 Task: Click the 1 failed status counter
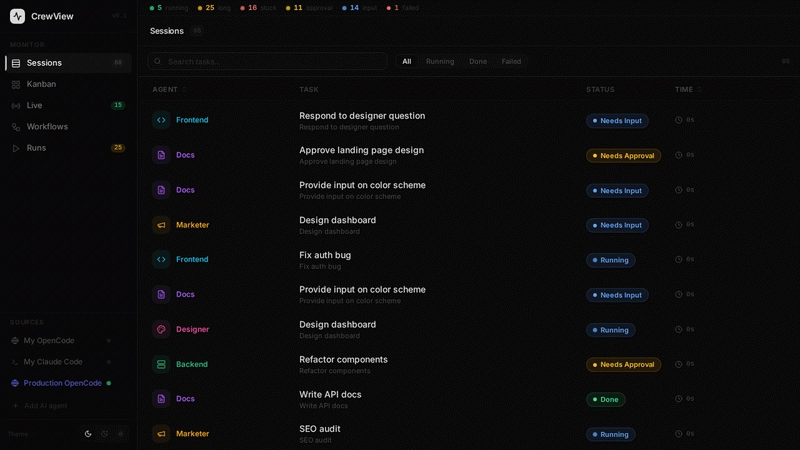(x=403, y=8)
